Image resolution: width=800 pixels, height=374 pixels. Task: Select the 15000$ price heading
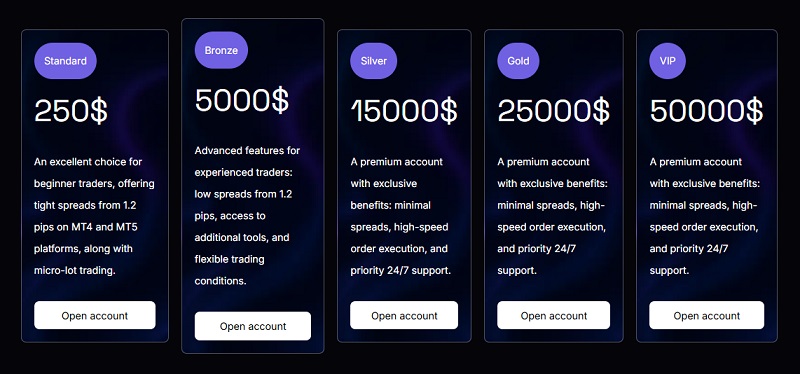pyautogui.click(x=404, y=111)
